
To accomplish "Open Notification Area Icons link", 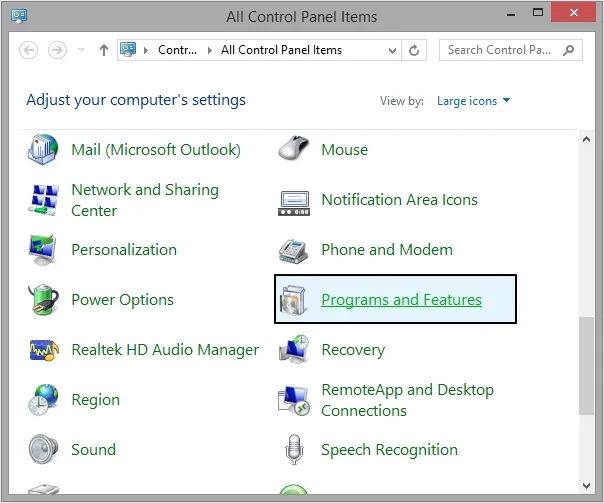I will pyautogui.click(x=399, y=200).
